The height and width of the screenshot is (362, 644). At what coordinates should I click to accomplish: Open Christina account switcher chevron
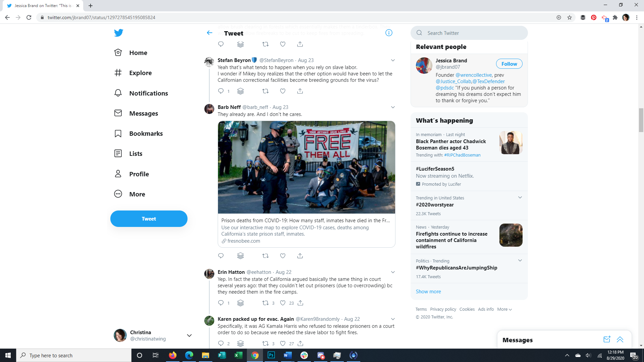click(x=189, y=336)
